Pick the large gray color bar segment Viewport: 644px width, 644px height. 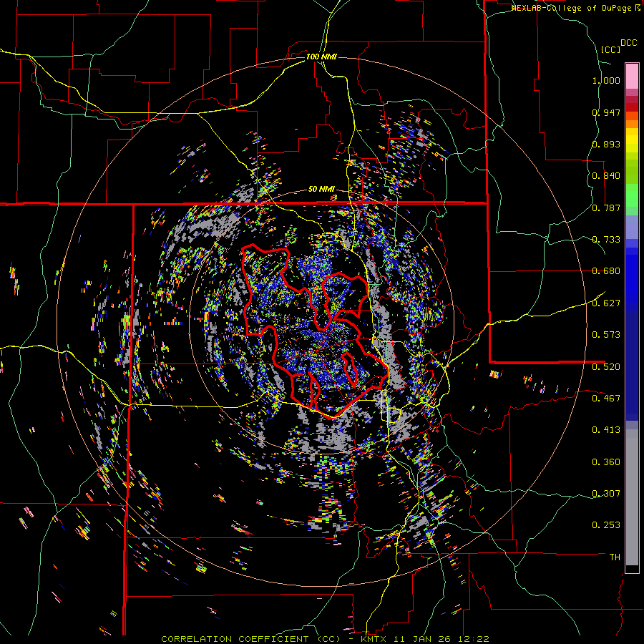click(632, 497)
